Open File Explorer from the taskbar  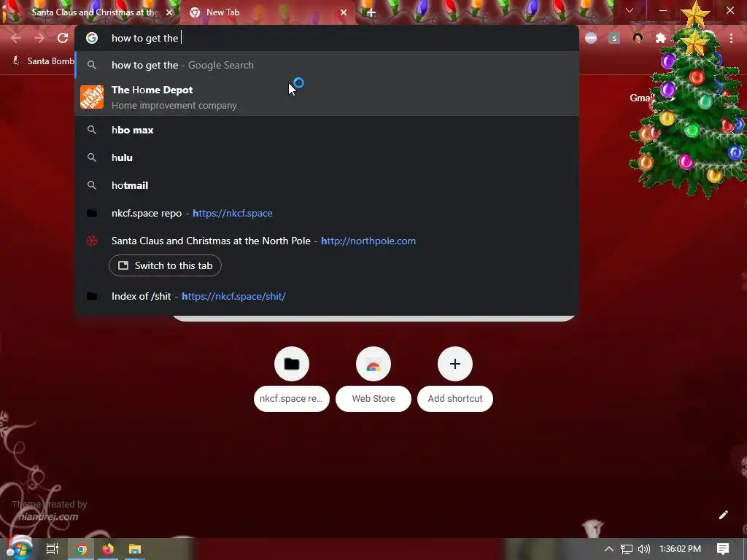(135, 549)
